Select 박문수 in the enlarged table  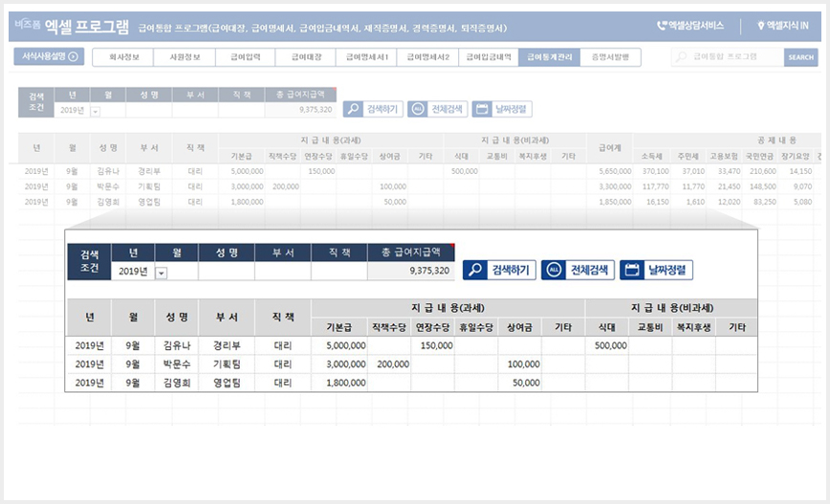177,364
